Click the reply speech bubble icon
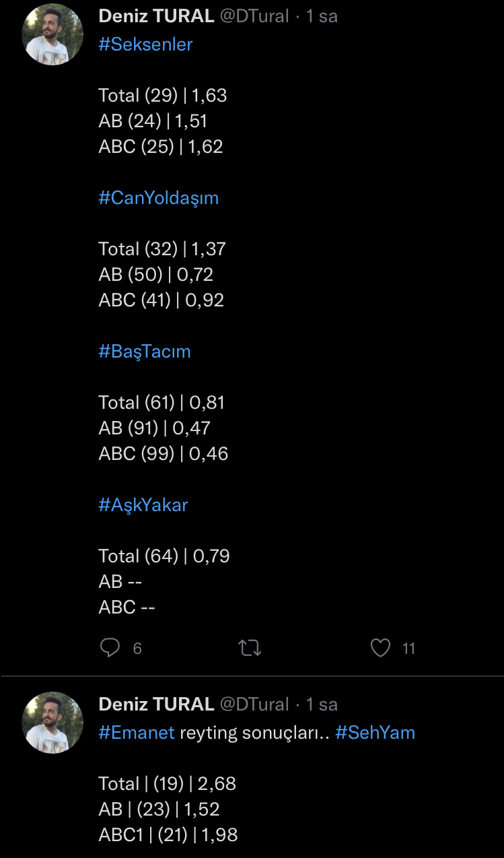504x858 pixels. (110, 648)
